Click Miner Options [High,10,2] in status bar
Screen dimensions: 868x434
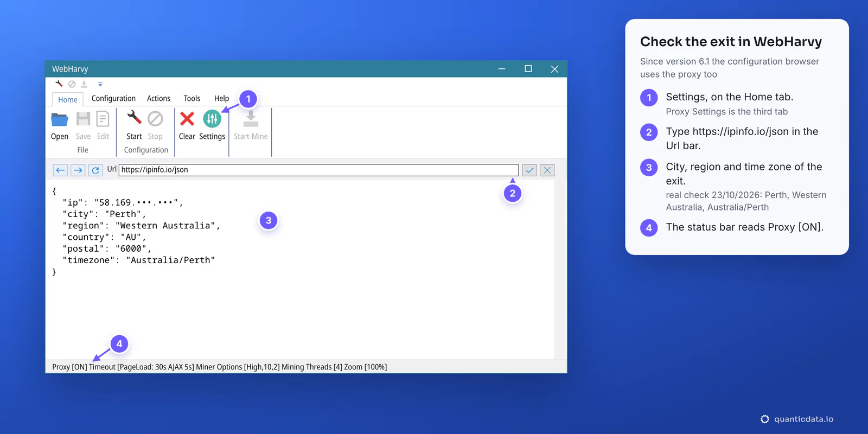(x=238, y=367)
